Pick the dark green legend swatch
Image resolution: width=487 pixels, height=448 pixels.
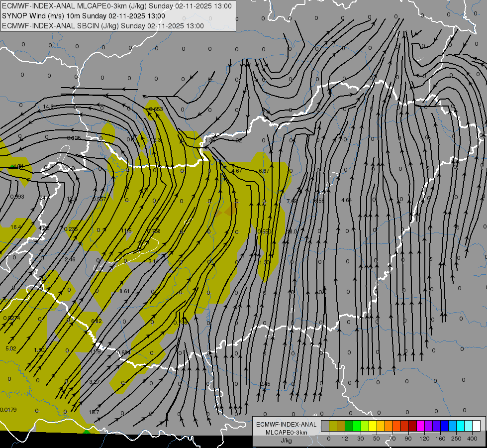click(349, 426)
